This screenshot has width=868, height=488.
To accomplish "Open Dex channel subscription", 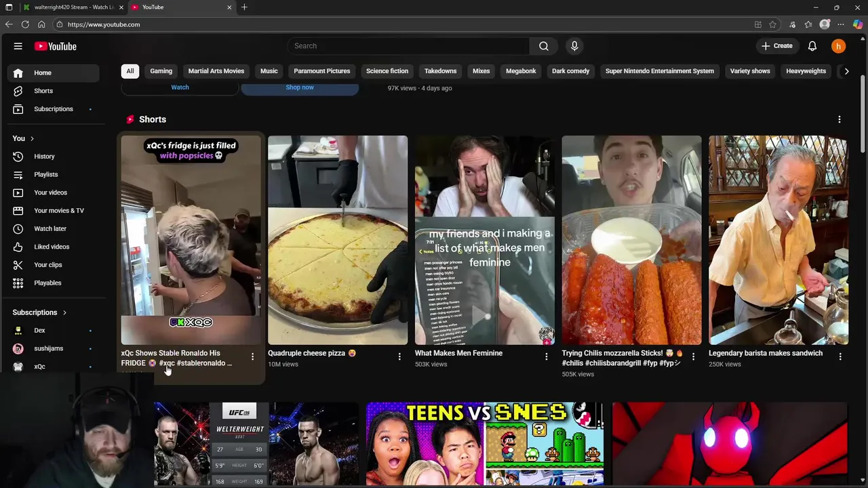I will 52,331.
